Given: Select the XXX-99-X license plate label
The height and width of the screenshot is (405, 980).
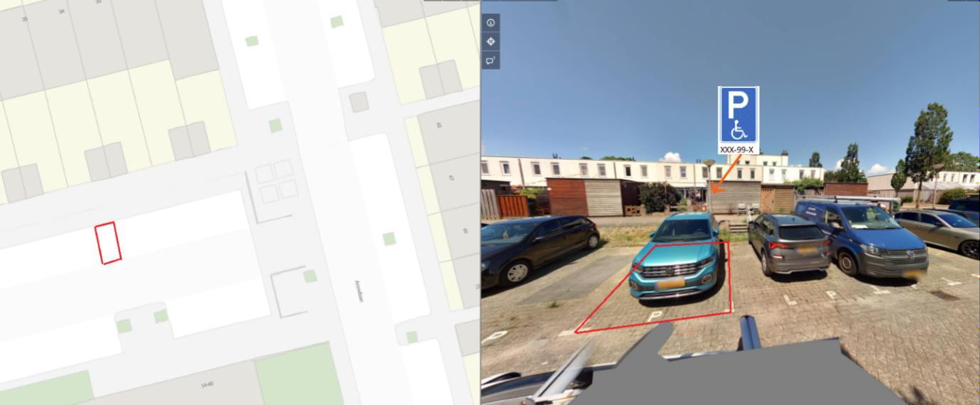Looking at the screenshot, I should click(737, 150).
